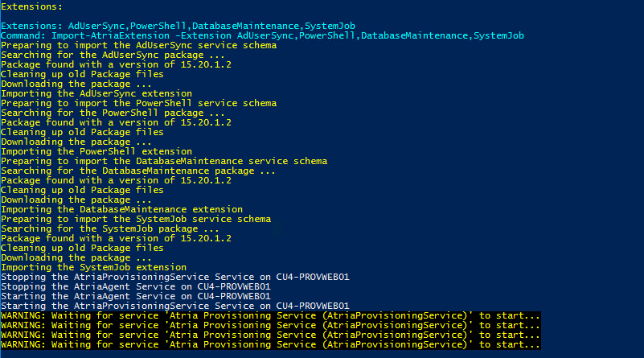Select "Searching for the DatabaseMaintenance package" line

pyautogui.click(x=138, y=171)
